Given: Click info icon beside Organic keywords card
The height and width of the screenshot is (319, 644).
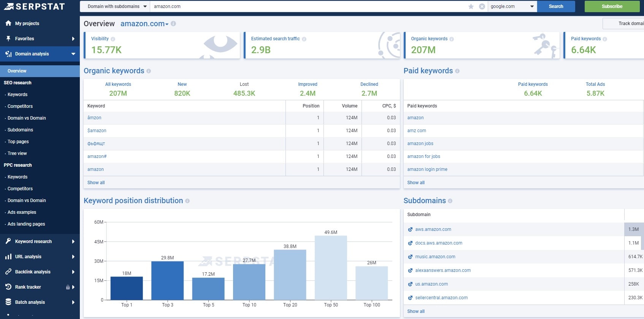Looking at the screenshot, I should [x=452, y=39].
